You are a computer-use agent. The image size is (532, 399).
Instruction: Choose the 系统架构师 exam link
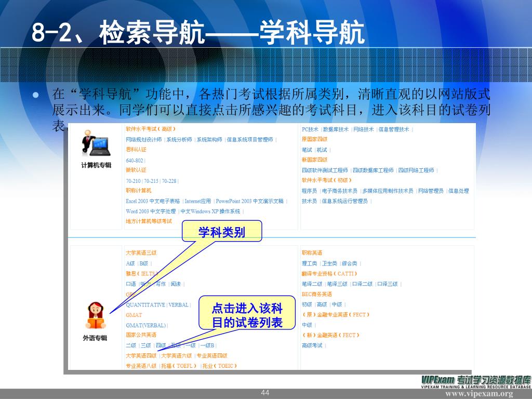coord(209,139)
